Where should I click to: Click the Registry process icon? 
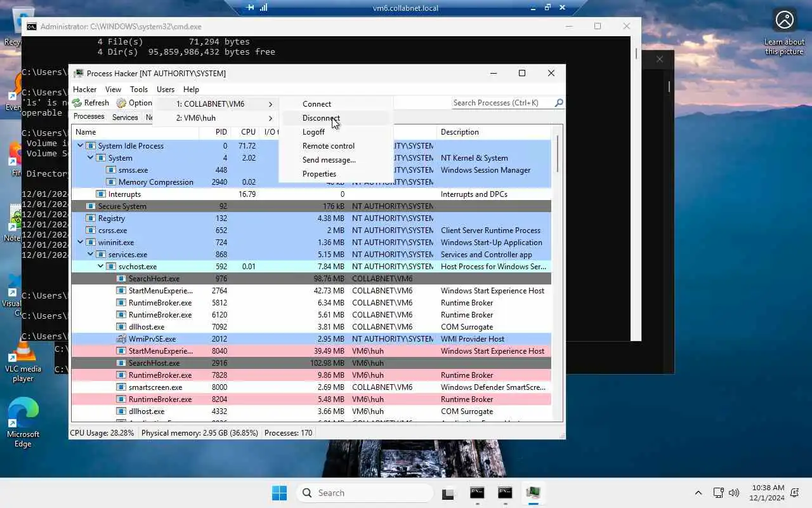coord(91,218)
